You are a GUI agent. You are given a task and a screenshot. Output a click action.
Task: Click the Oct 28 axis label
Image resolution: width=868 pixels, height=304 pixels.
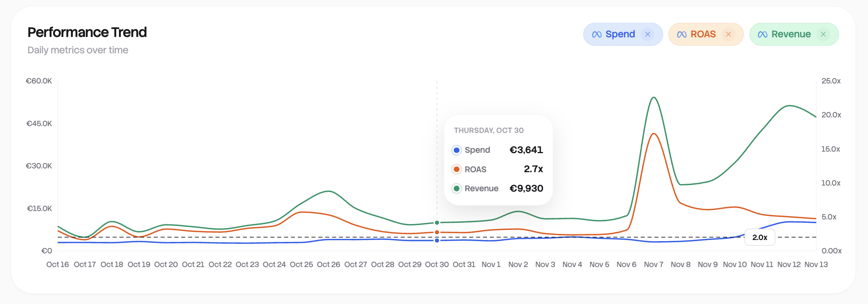(383, 264)
